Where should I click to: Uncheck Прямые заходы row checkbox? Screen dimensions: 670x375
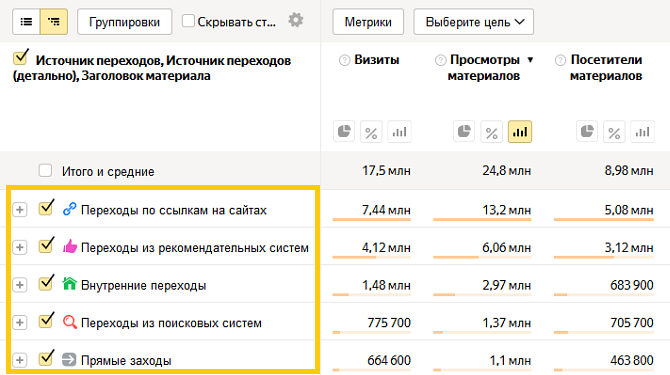[x=46, y=359]
